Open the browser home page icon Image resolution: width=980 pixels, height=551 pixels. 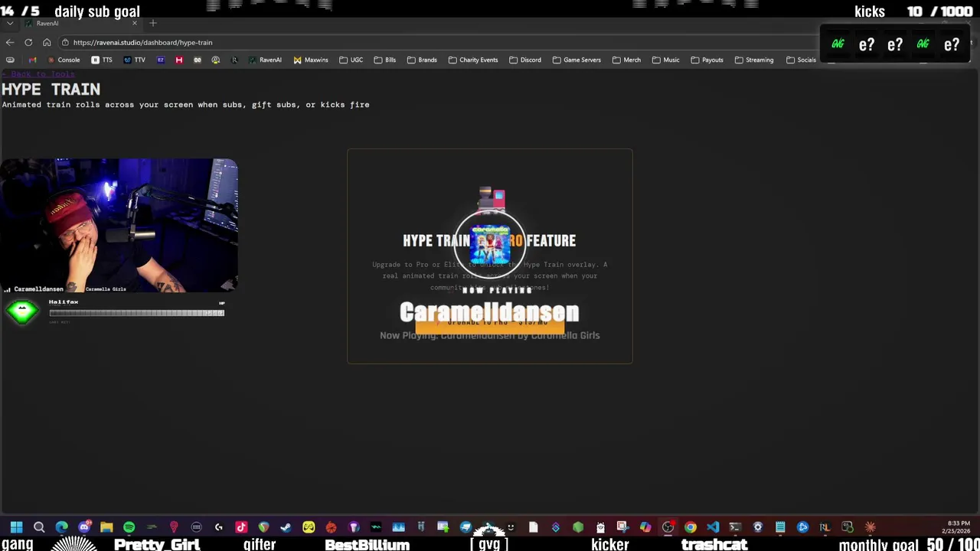point(47,42)
